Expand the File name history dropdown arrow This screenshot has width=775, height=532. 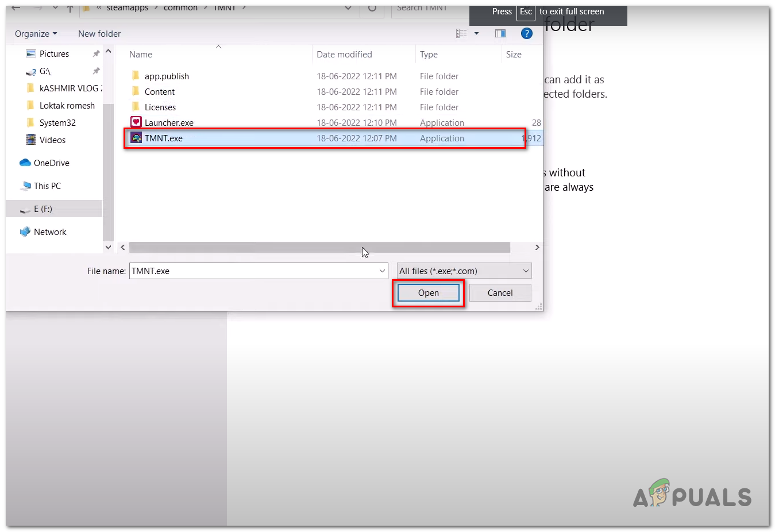tap(382, 271)
